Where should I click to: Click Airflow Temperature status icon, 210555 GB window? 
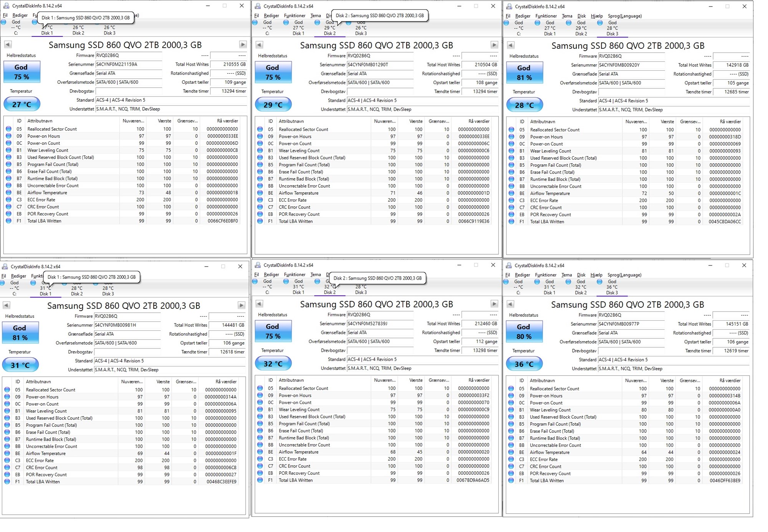coord(9,192)
